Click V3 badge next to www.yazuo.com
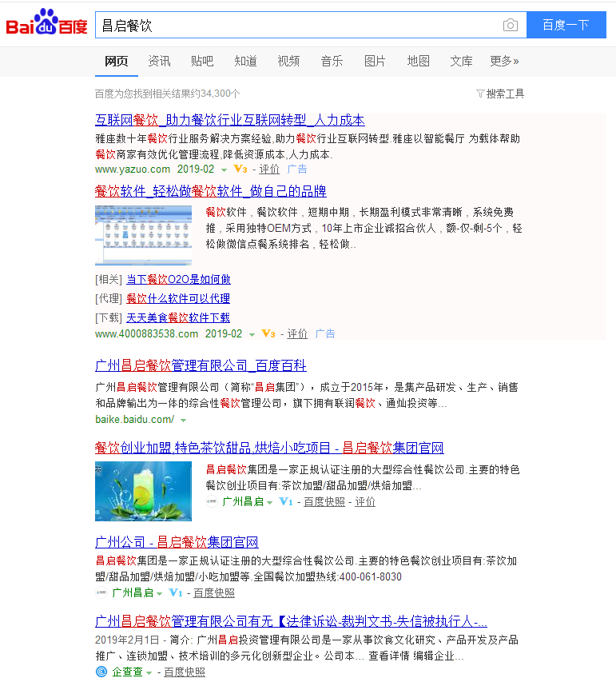This screenshot has width=616, height=682. click(x=240, y=170)
